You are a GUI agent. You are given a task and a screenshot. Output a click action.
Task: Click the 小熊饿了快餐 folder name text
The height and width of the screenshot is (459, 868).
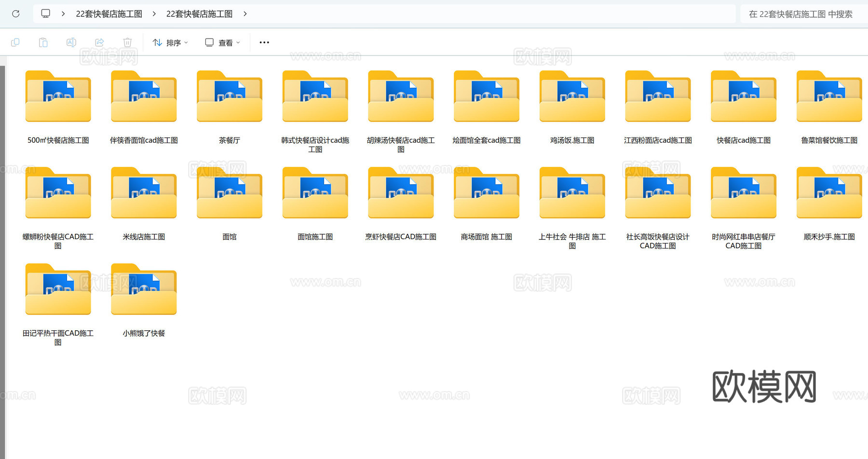pos(144,333)
